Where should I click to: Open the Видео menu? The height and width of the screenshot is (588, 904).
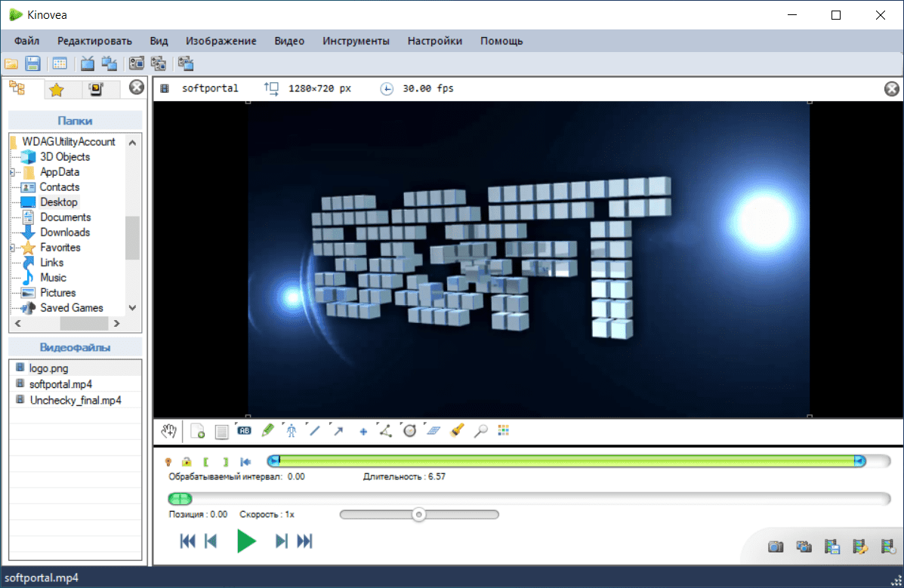(288, 41)
